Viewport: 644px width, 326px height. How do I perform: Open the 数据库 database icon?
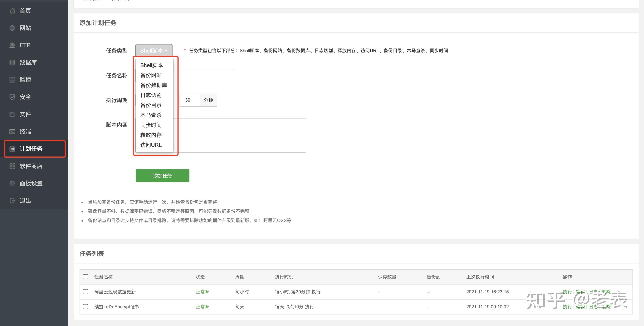tap(12, 62)
